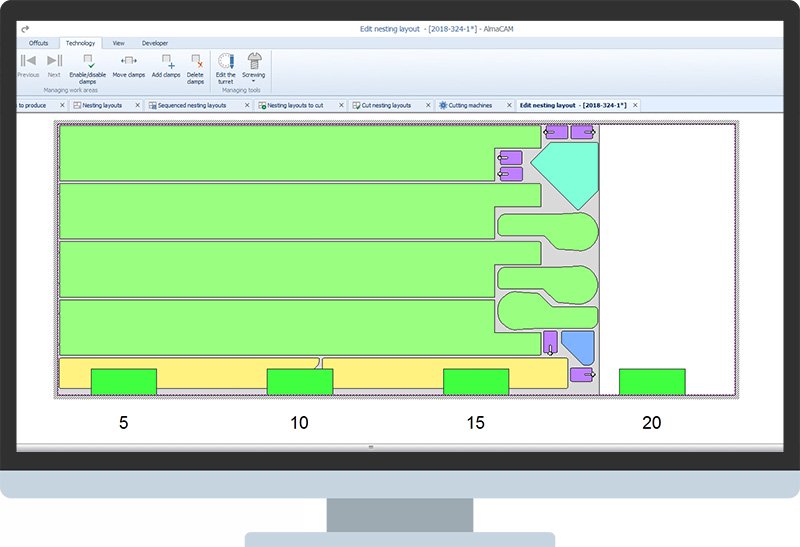
Task: Click the cyan pentagon part in the layout
Action: 562,165
